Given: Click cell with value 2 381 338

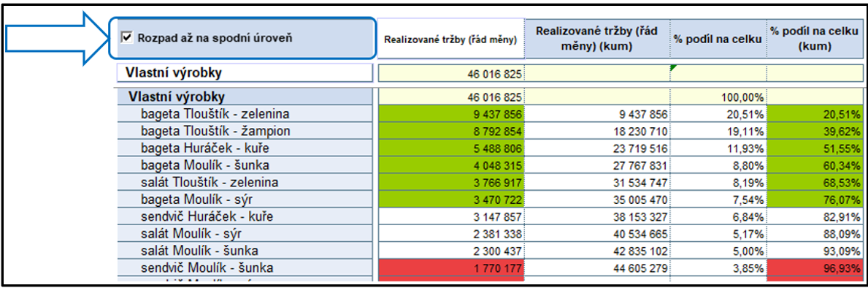Looking at the screenshot, I should (451, 234).
